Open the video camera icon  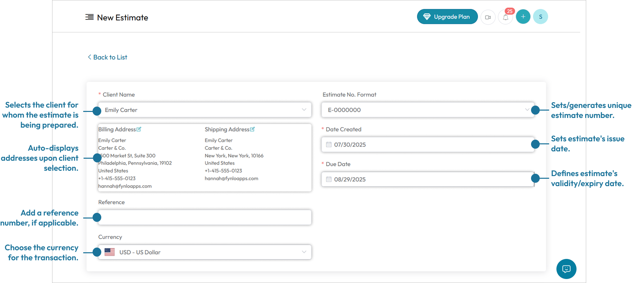(x=488, y=17)
